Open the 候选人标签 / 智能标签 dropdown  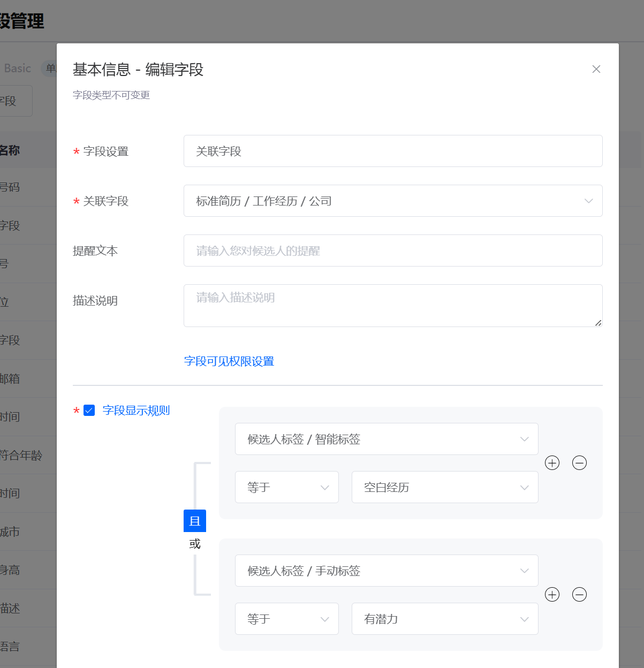coord(387,439)
